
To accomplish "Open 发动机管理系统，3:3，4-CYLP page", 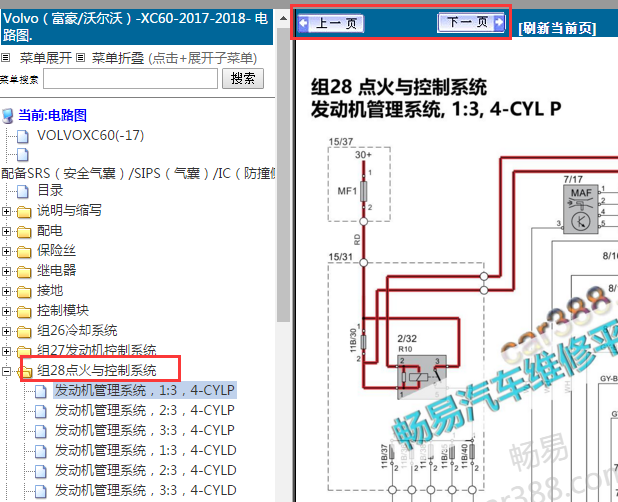I will pyautogui.click(x=145, y=430).
